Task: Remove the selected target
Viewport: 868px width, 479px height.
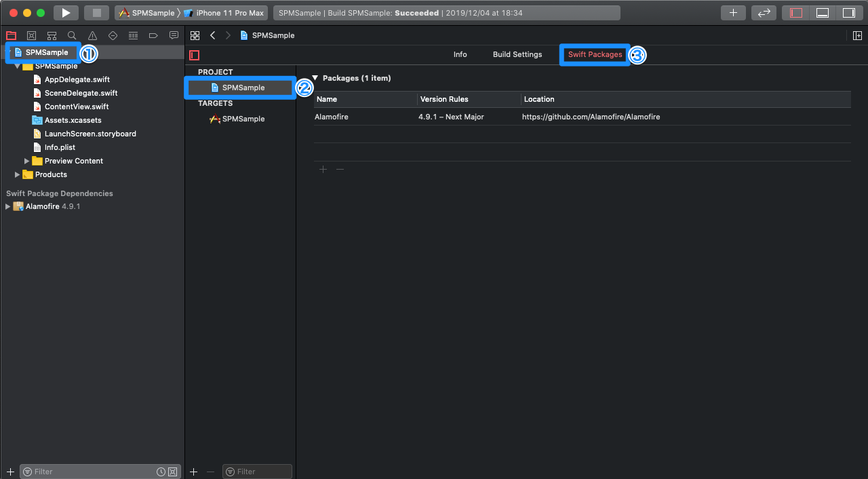Action: (211, 472)
